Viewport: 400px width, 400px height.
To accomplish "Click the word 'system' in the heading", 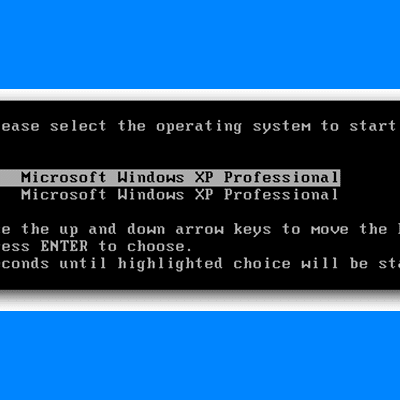I will click(282, 127).
